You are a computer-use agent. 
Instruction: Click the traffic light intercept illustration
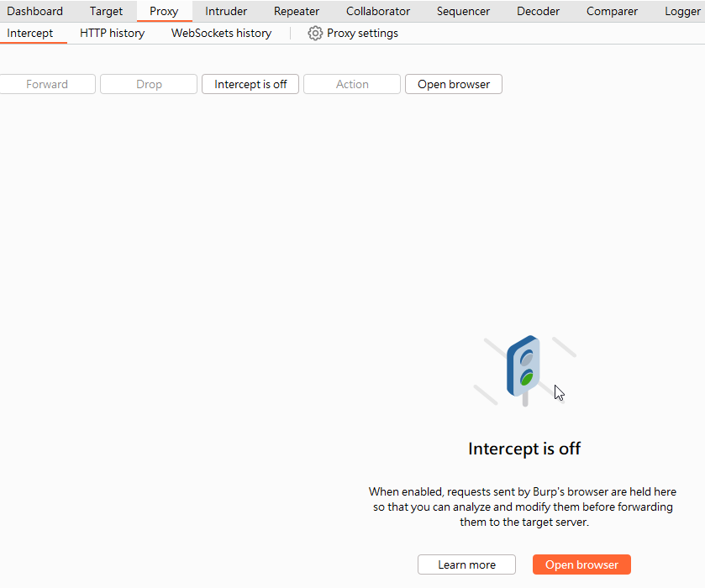point(524,370)
